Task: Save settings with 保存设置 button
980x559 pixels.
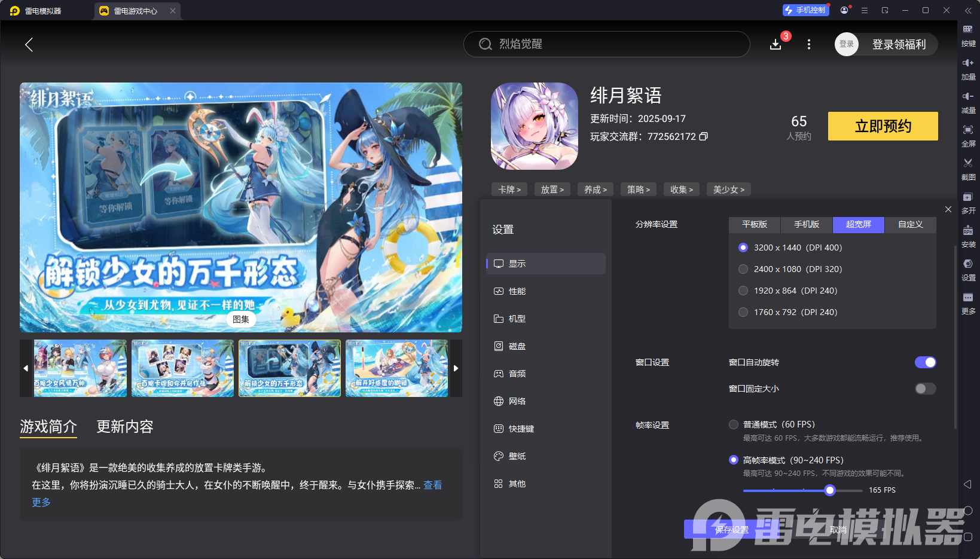Action: tap(732, 530)
